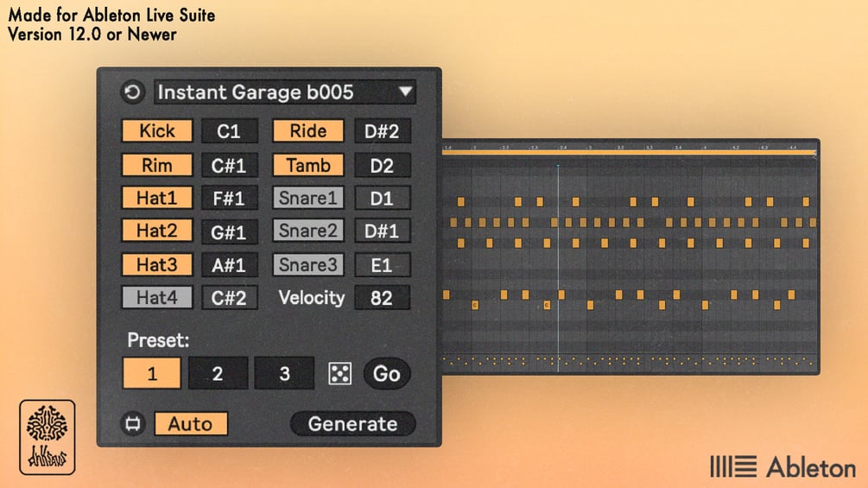Enable the Hat4 toggle
This screenshot has height=488, width=868.
point(157,297)
